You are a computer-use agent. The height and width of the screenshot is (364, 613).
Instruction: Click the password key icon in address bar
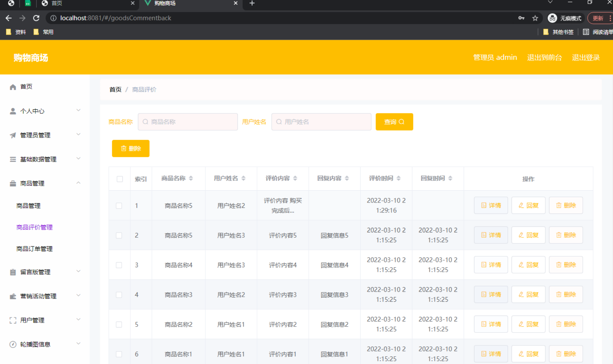(x=521, y=18)
